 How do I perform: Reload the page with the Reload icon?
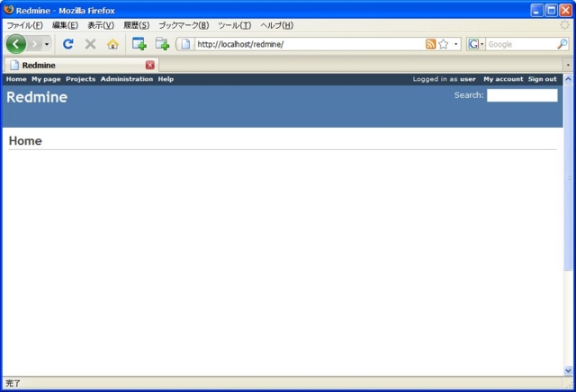(68, 44)
